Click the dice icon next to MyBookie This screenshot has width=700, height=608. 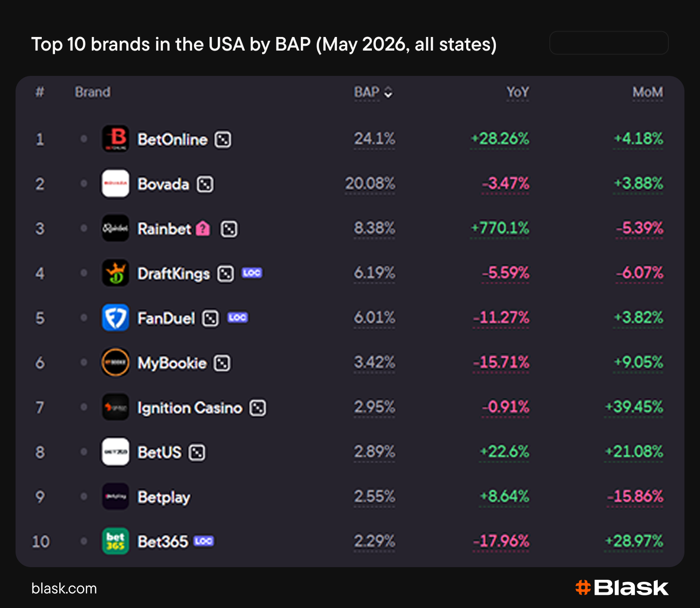[x=222, y=363]
